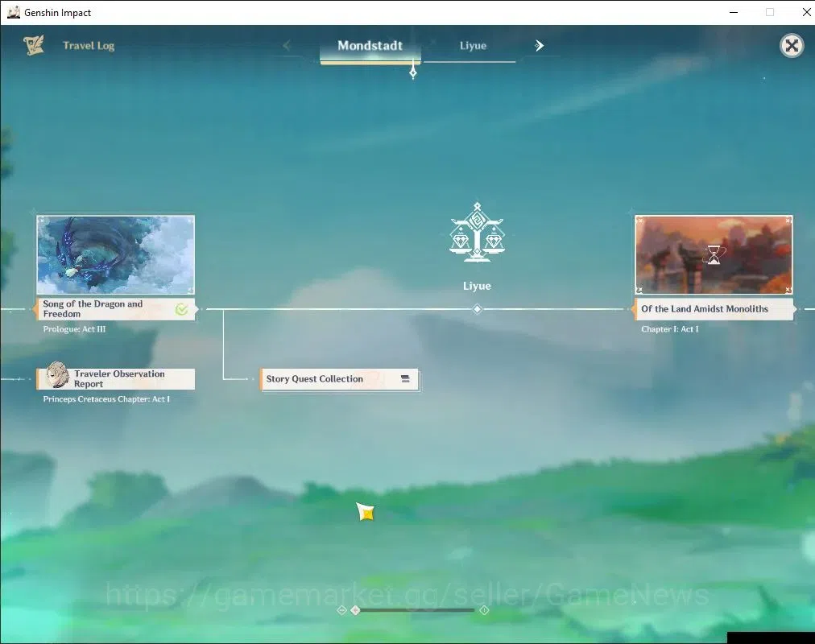Click the list icon on Story Quest Collection

(405, 378)
